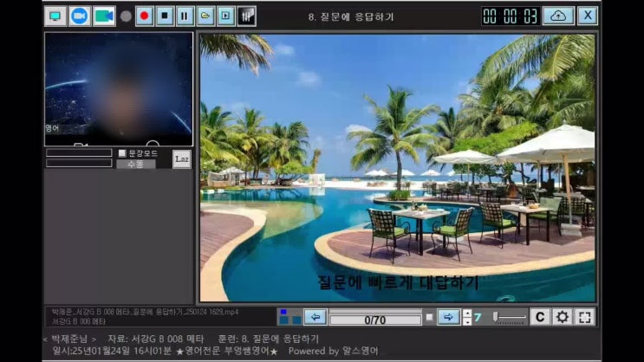Click the monitor screen icon
The height and width of the screenshot is (362, 644).
pos(55,16)
